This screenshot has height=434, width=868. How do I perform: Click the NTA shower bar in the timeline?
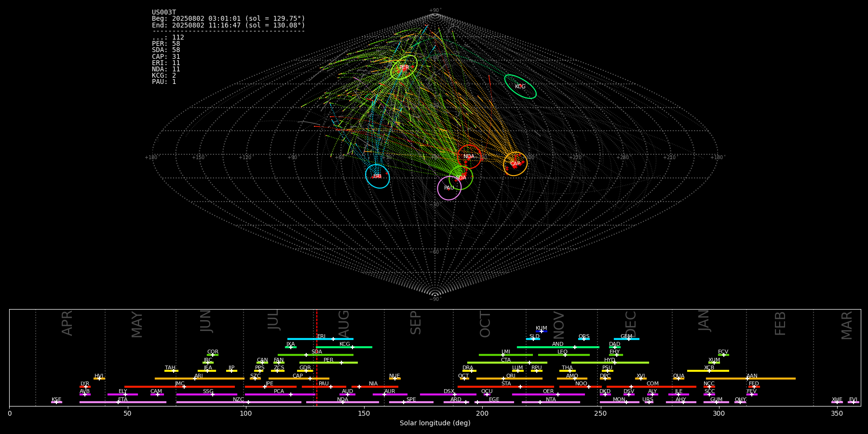[x=551, y=402]
